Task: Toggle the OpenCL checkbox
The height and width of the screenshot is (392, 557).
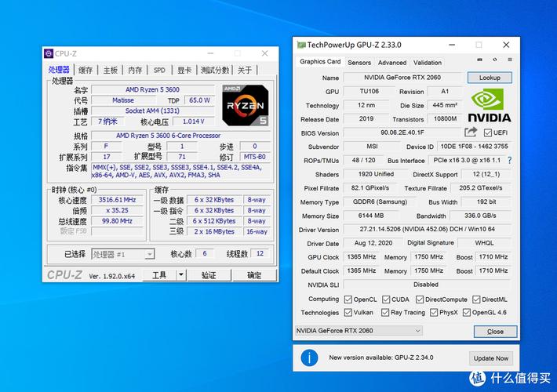Action: [x=348, y=299]
